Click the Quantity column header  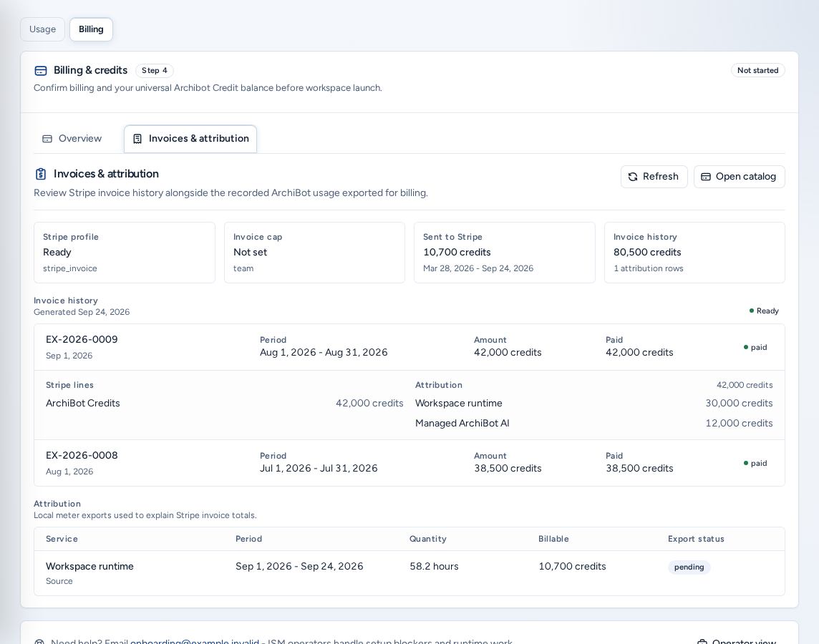click(428, 539)
